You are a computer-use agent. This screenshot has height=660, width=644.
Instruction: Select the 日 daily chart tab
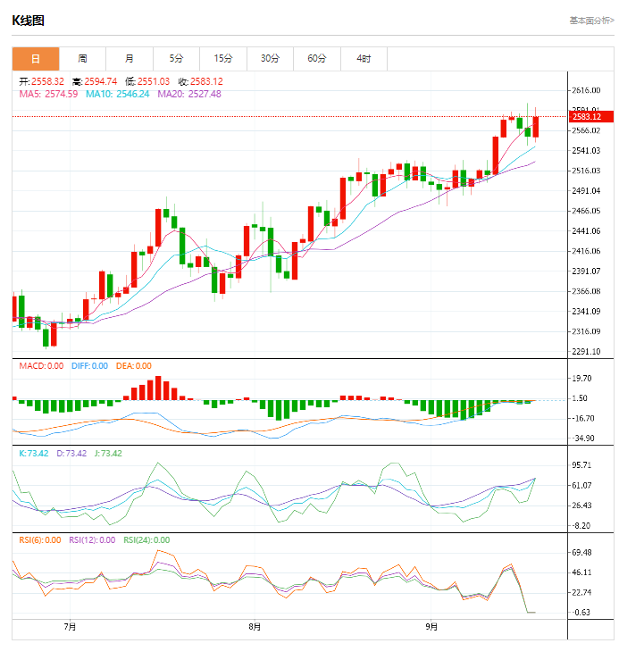(x=36, y=59)
